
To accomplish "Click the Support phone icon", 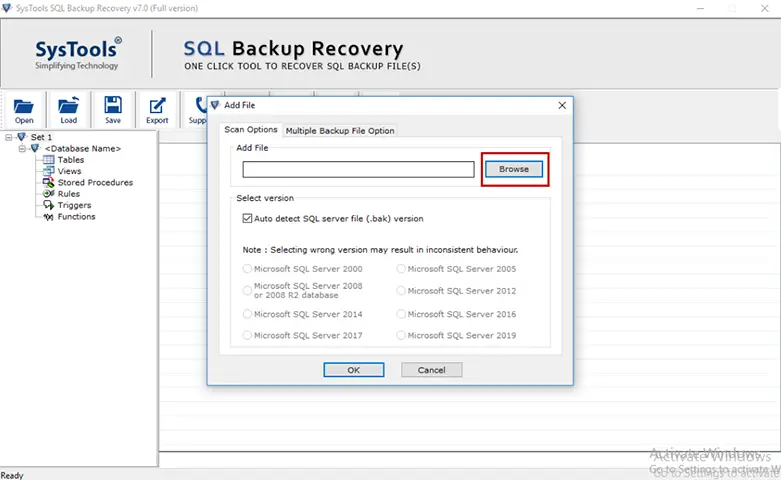I will tap(201, 106).
